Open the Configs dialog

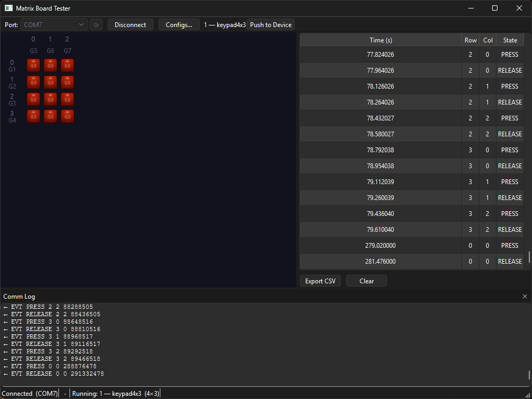[178, 24]
